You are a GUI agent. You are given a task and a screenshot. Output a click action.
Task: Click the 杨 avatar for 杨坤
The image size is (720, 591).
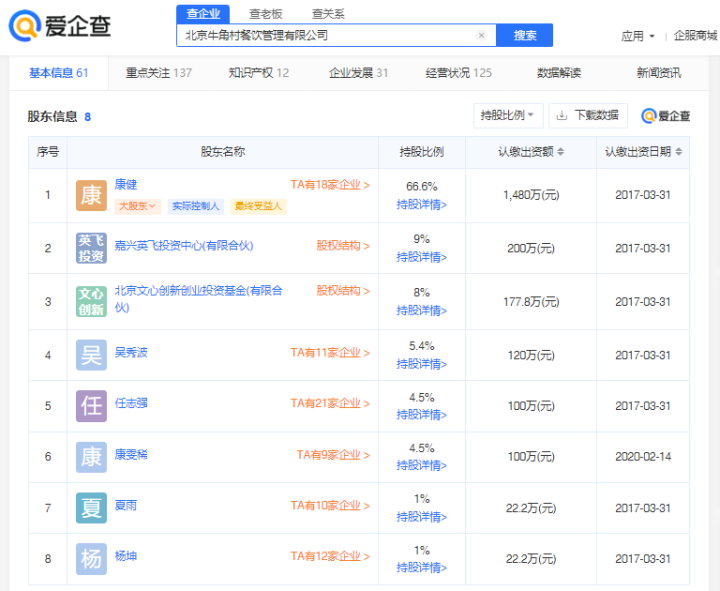(x=91, y=559)
